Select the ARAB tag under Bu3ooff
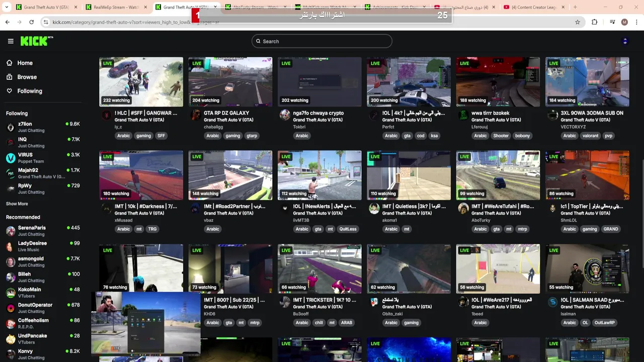The image size is (644, 362). click(347, 323)
